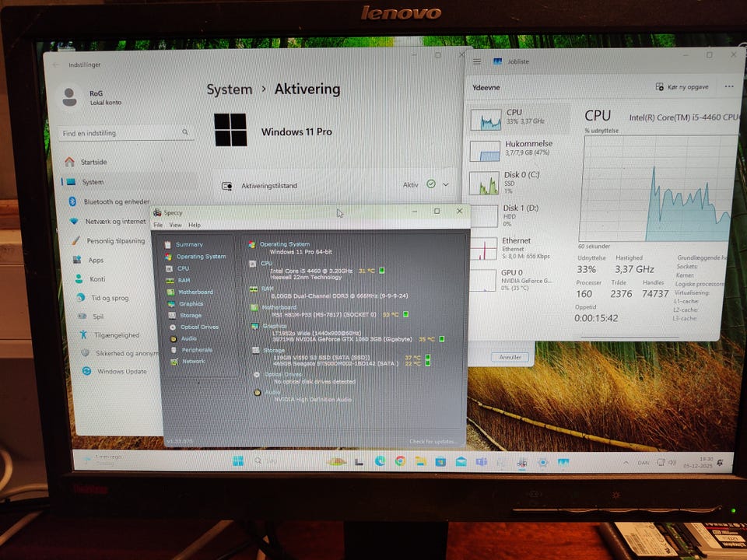Screen dimensions: 747x560
Task: Open the Jobliste hamburger navigation menu
Action: tap(476, 61)
